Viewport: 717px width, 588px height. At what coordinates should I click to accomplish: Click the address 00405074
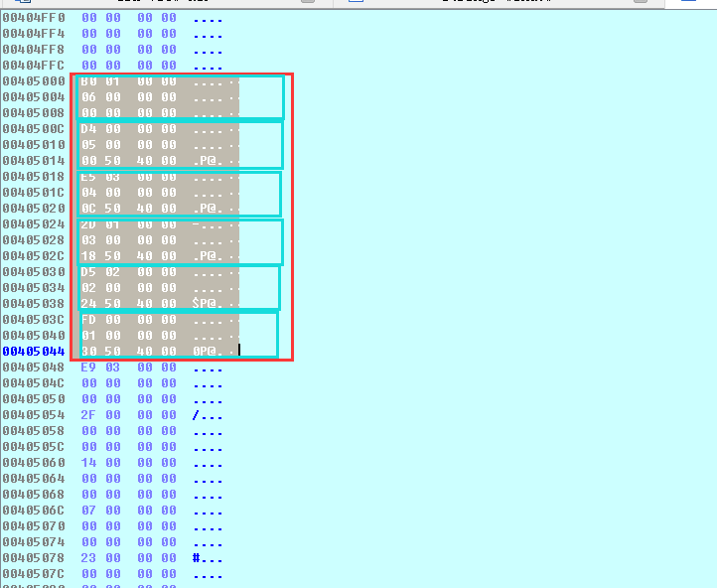click(34, 542)
